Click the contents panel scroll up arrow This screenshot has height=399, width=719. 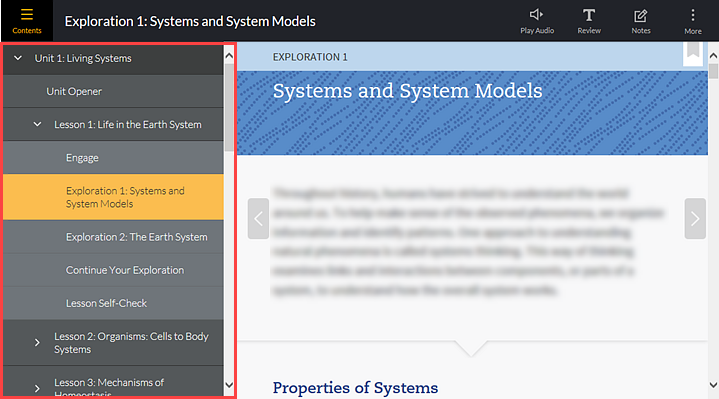[229, 56]
